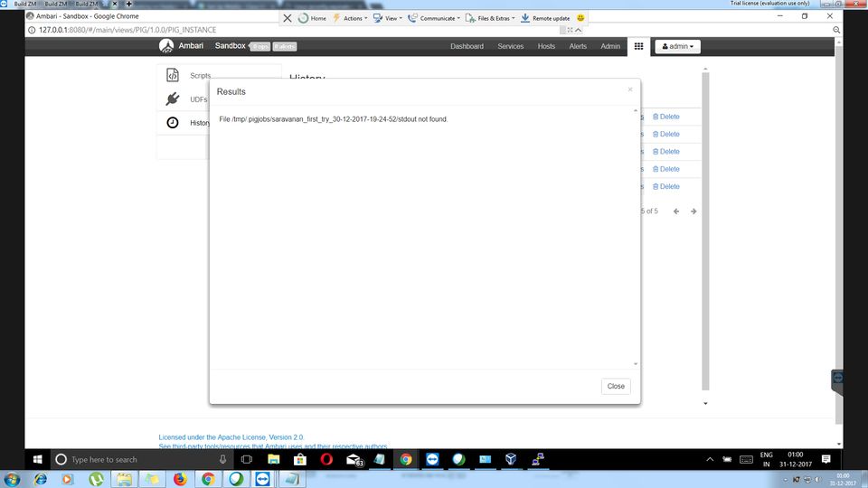Open the UDFs plug icon
The height and width of the screenshot is (488, 868).
tap(173, 99)
